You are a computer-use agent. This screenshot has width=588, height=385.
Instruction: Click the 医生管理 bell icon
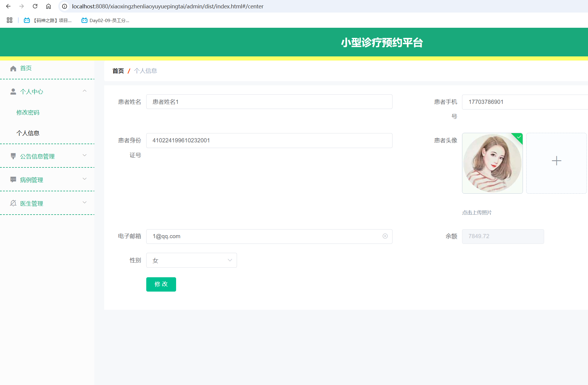pos(13,203)
